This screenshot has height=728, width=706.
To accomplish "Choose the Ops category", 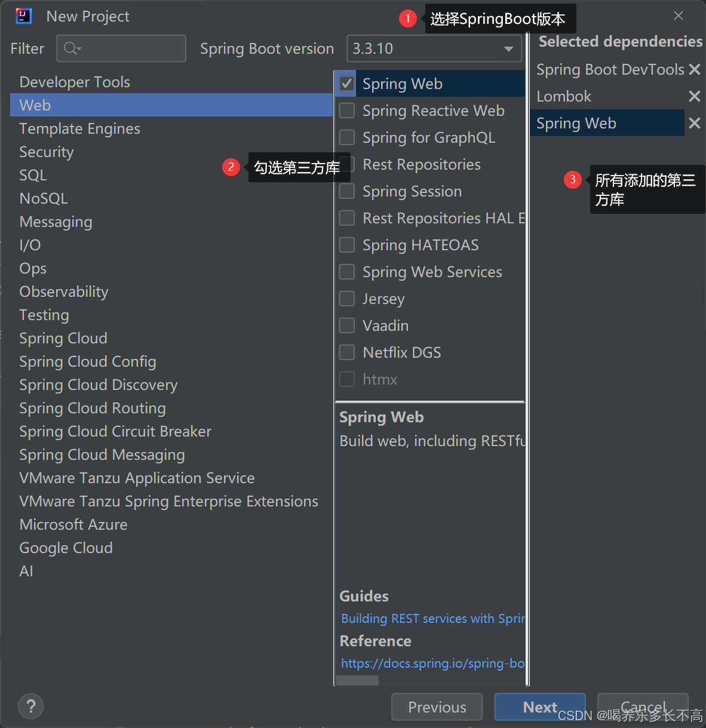I will tap(171, 268).
